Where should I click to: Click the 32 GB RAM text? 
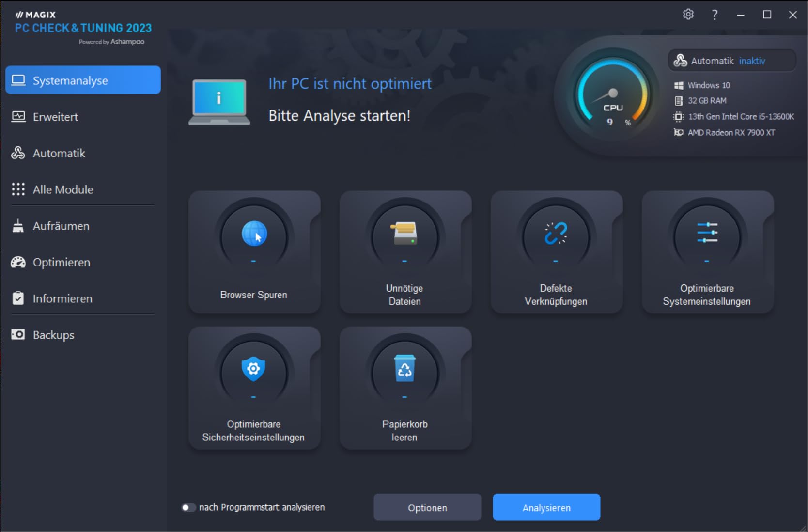pos(707,101)
